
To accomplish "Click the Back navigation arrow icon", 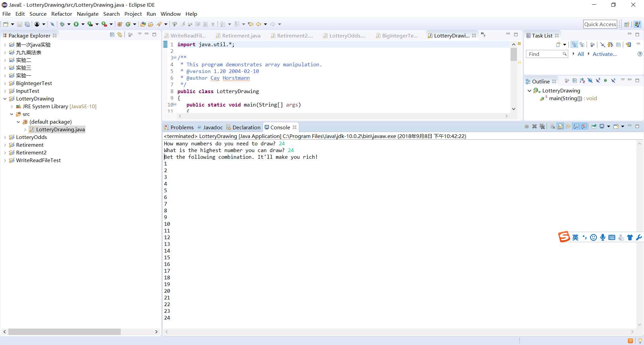I will click(x=259, y=24).
